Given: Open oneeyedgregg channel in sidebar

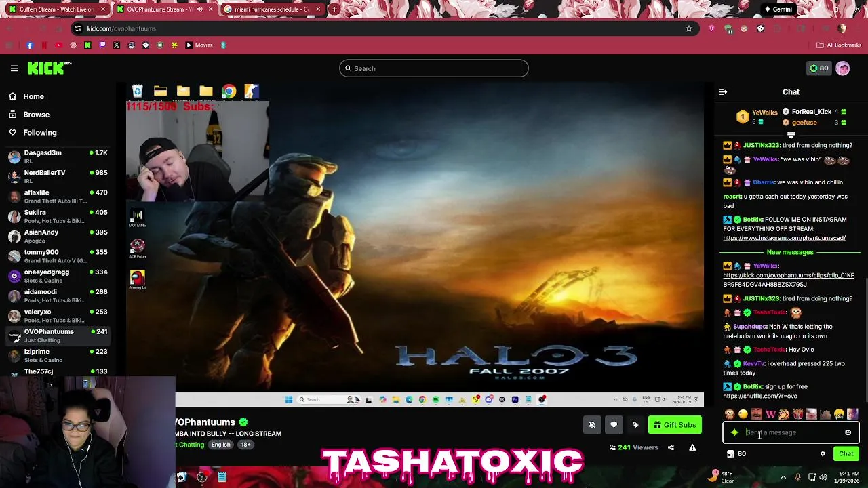Looking at the screenshot, I should tap(58, 276).
